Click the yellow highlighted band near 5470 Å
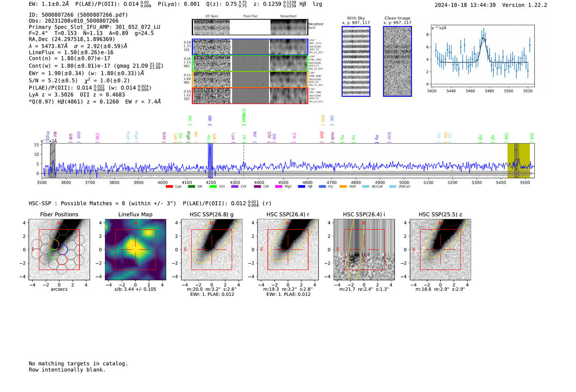The width and height of the screenshot is (576, 392). click(518, 160)
